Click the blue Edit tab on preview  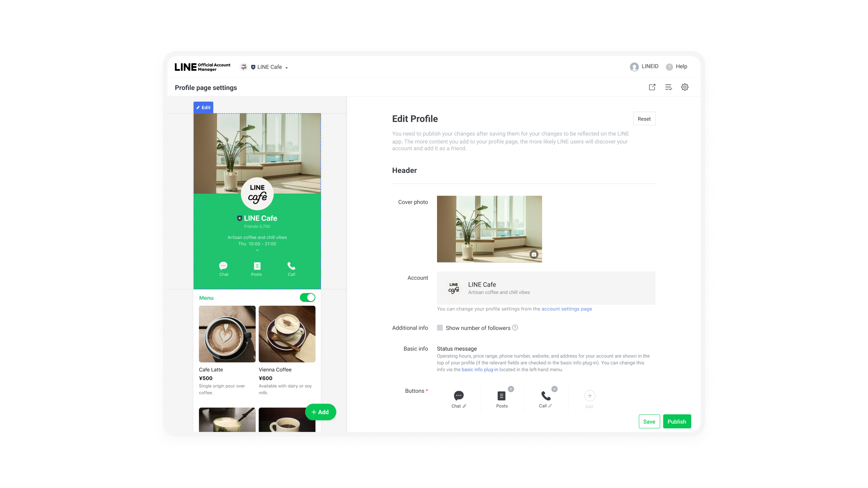203,107
